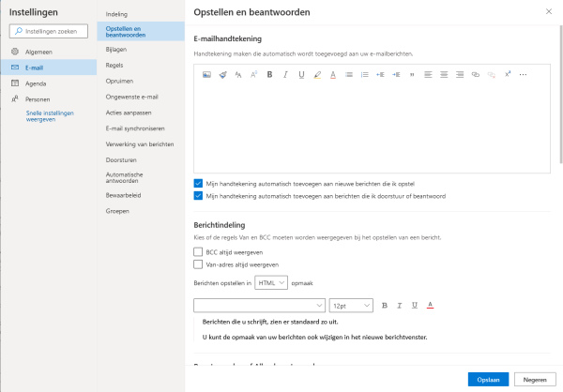Remove hyperlink in signature toolbar
The image size is (563, 392).
[x=491, y=75]
